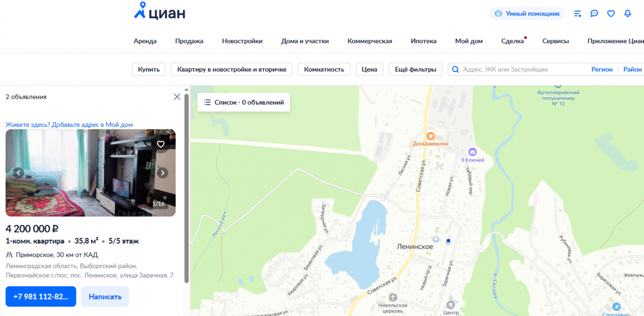Expand the Купить deal type dropdown
Image resolution: width=644 pixels, height=316 pixels.
148,69
